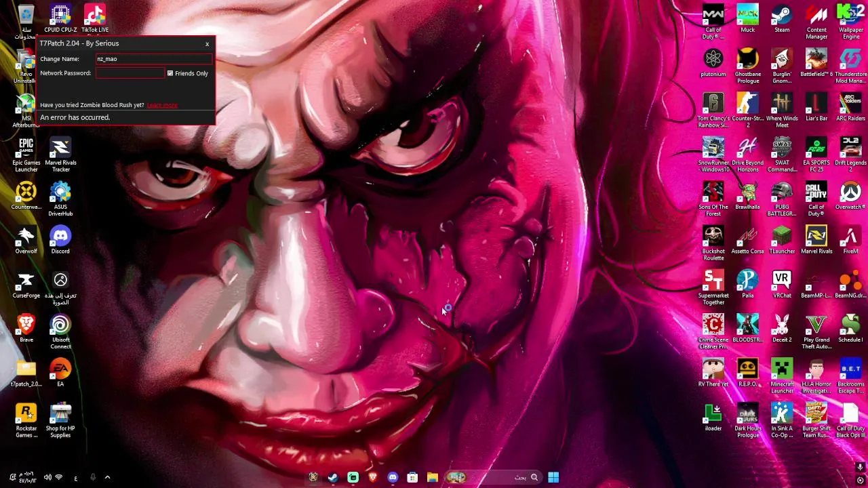Select SnowRunner desktop icon

click(713, 155)
